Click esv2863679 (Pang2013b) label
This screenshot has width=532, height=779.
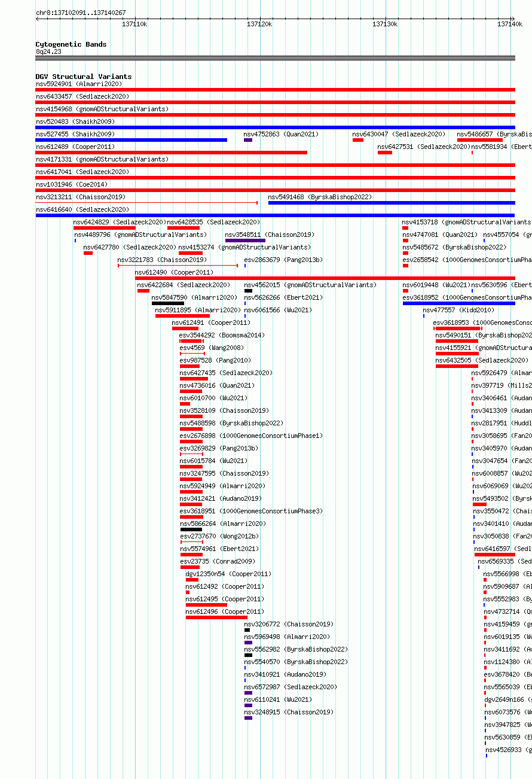click(283, 260)
